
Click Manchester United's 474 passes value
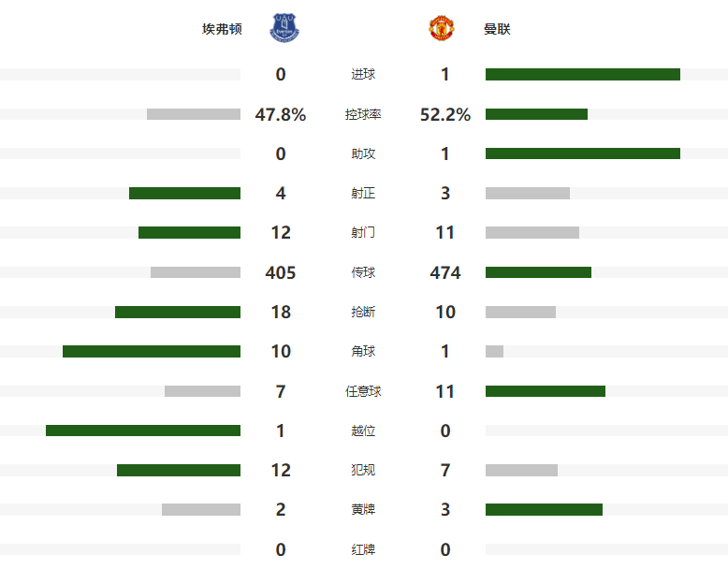pos(445,272)
